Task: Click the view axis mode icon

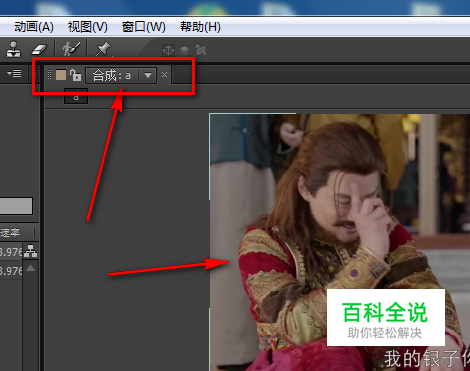Action: (201, 50)
